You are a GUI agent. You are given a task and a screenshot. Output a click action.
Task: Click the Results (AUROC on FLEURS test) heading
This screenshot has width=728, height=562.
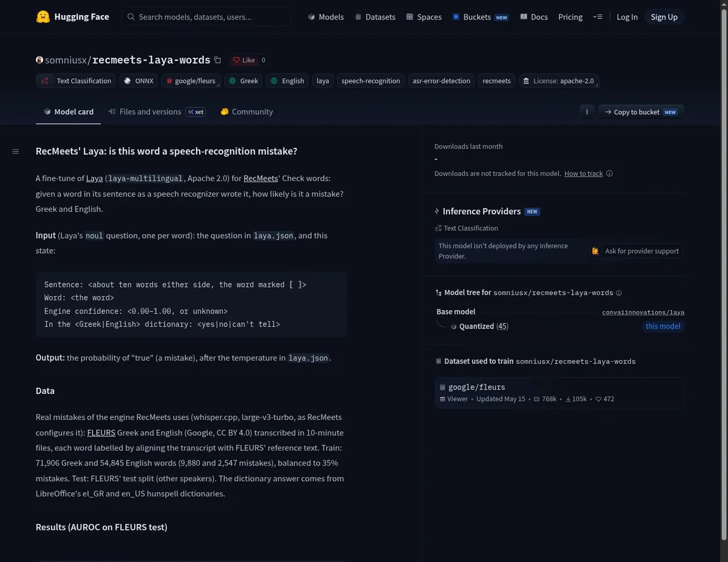click(x=101, y=527)
